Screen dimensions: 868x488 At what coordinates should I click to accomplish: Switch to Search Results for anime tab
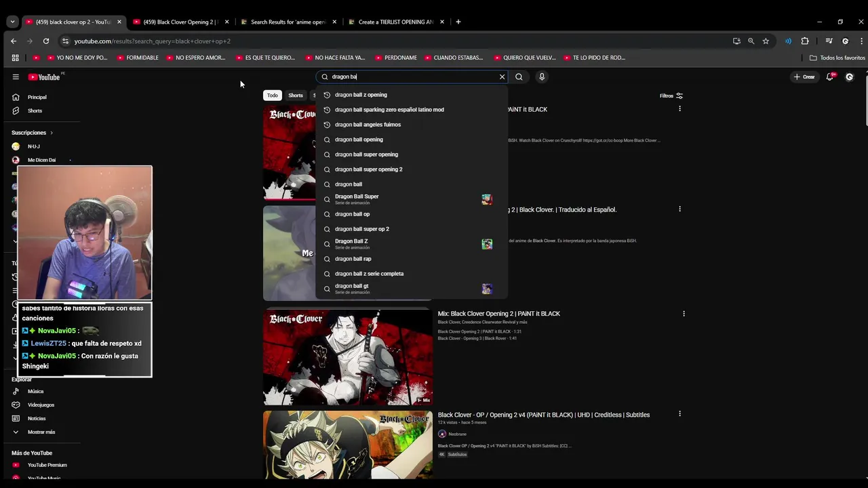(289, 22)
